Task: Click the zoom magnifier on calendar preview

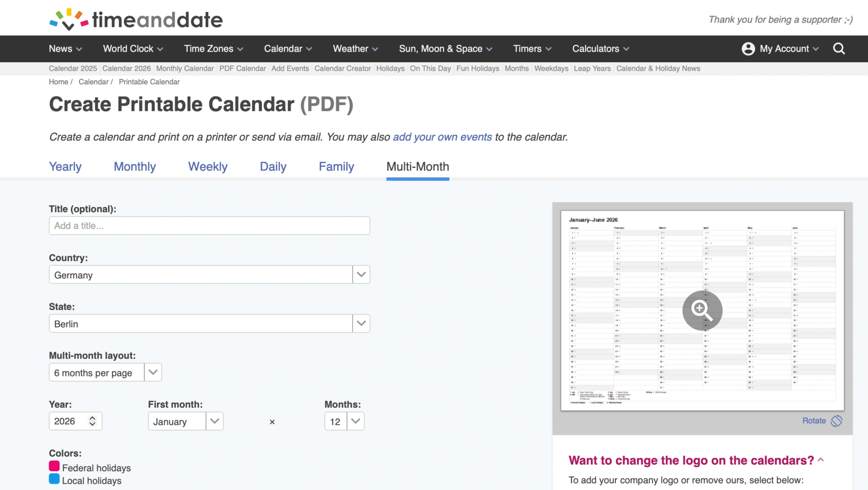Action: (x=702, y=310)
